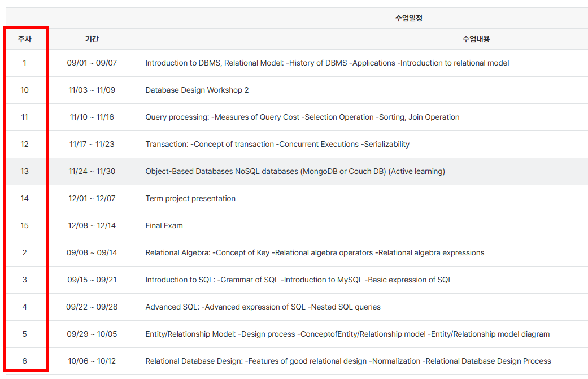Click the 수업일정 table title
Screen dimensions: 588x379
(x=408, y=18)
